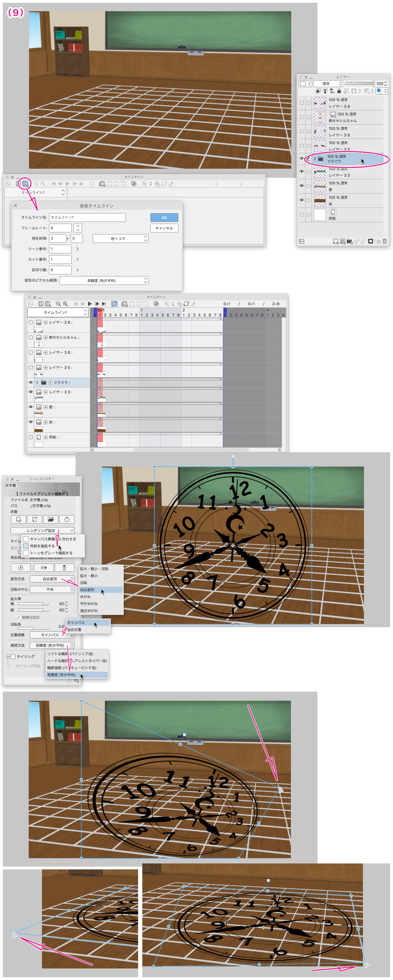
Task: Click the file object export icon button
Action: coord(35,519)
